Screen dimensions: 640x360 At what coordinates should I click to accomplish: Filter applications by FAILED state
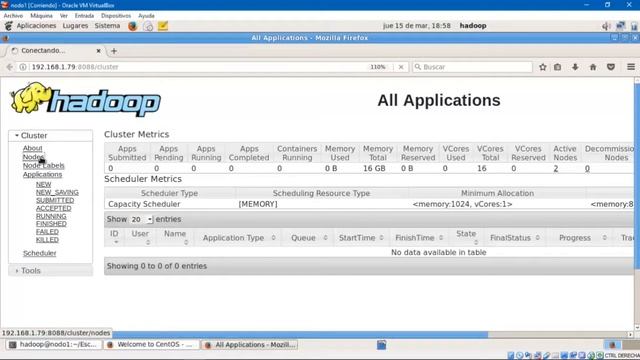47,232
